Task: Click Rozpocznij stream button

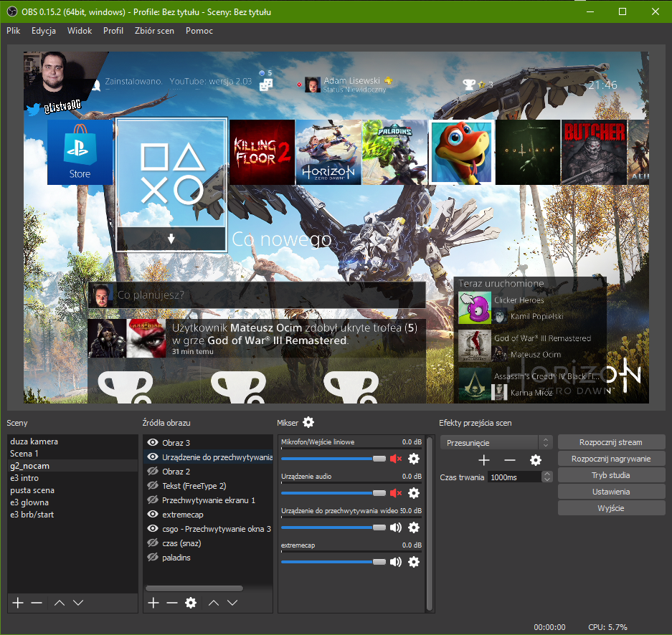Action: point(611,442)
